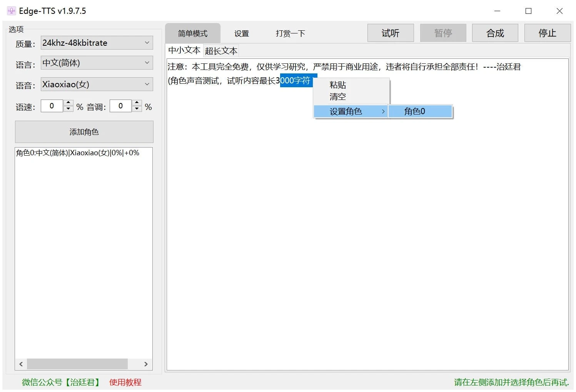Screen dimensions: 576x392
Task: Decrease speech rate with the down arrow
Action: pyautogui.click(x=68, y=109)
